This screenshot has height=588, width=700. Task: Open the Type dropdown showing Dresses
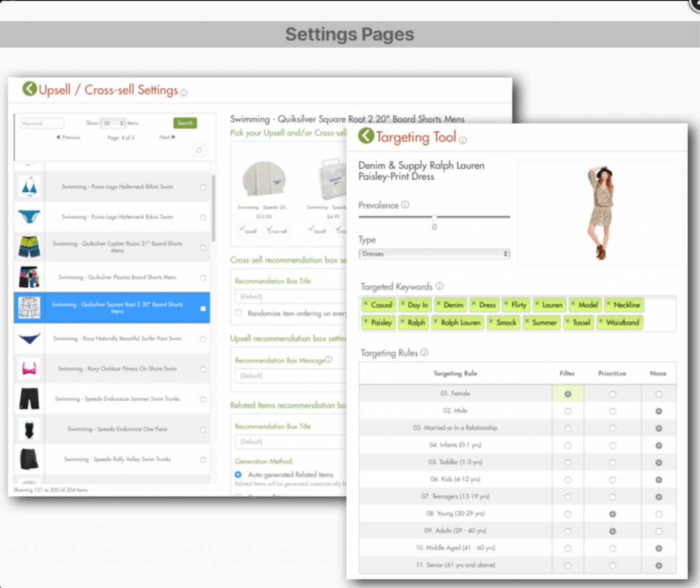(434, 254)
